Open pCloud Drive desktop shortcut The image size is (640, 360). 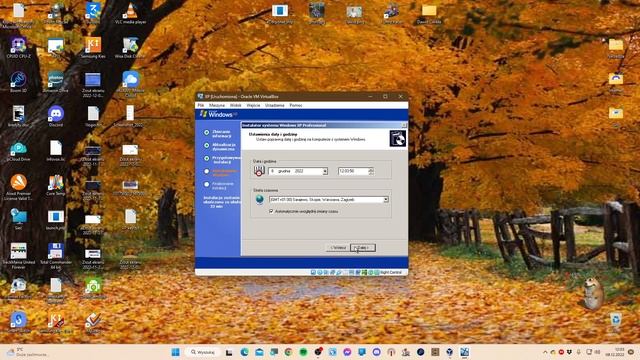(18, 151)
